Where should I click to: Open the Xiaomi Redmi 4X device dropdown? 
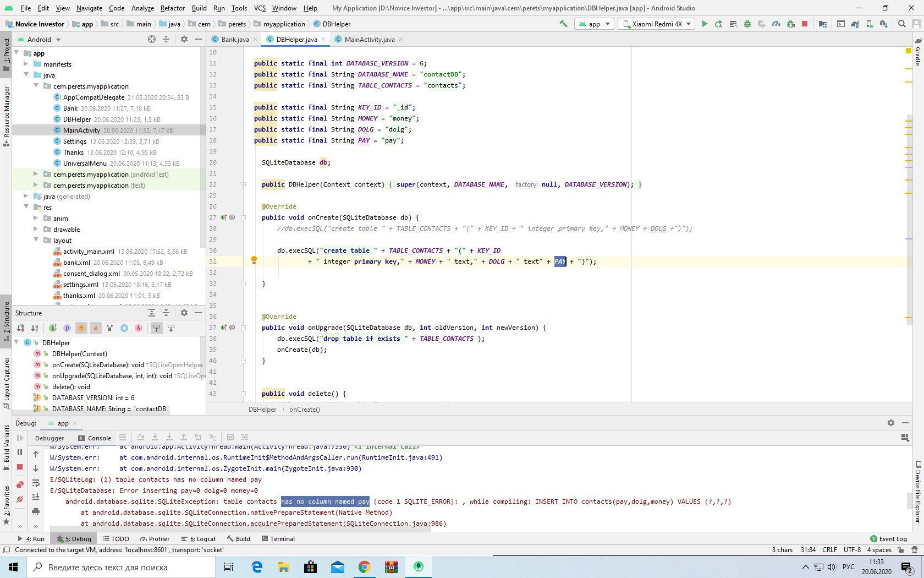[x=656, y=24]
